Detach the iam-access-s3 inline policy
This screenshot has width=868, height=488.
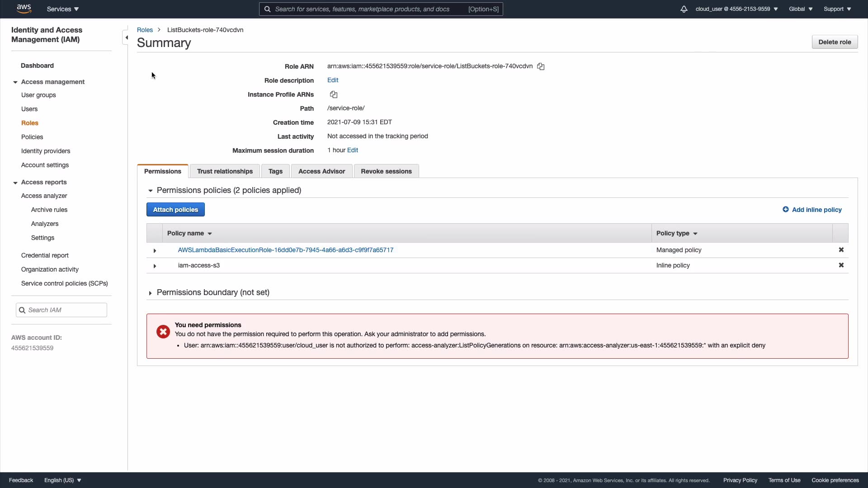(x=841, y=265)
